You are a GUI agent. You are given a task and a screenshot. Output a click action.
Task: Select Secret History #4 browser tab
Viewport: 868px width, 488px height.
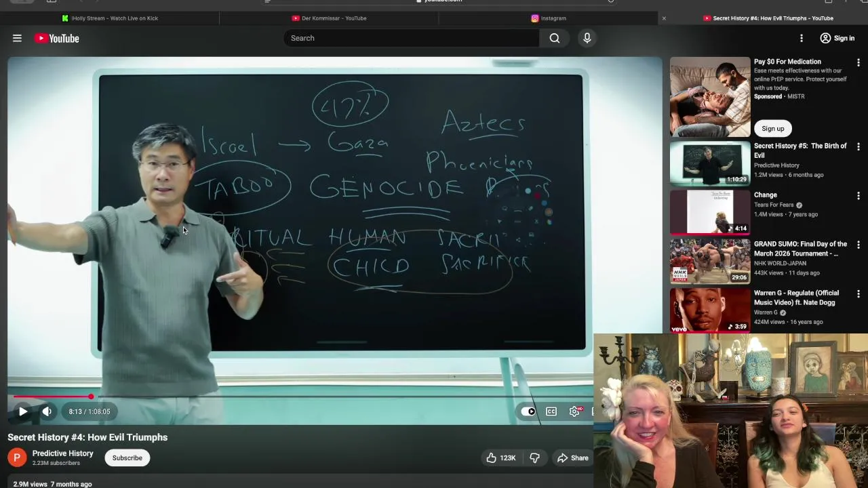tap(768, 18)
